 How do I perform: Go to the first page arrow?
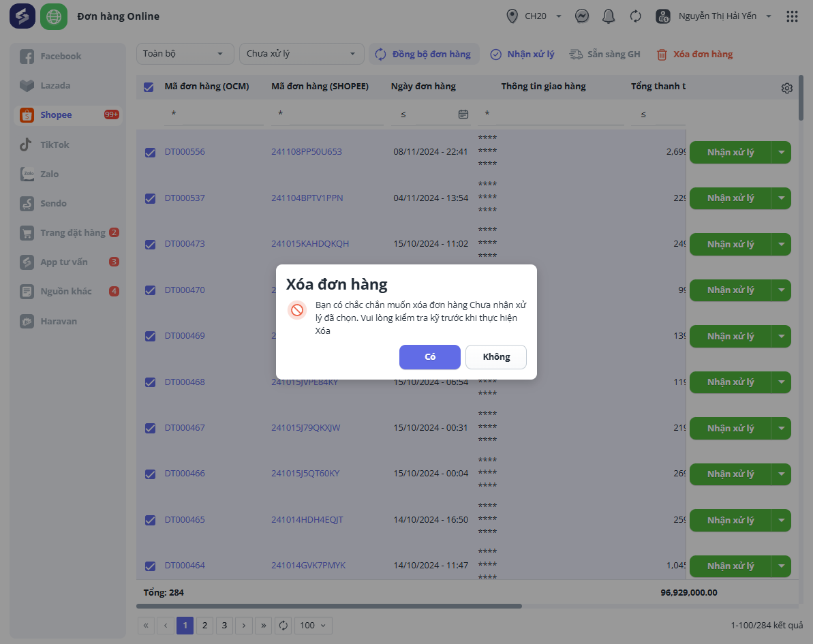tap(146, 626)
